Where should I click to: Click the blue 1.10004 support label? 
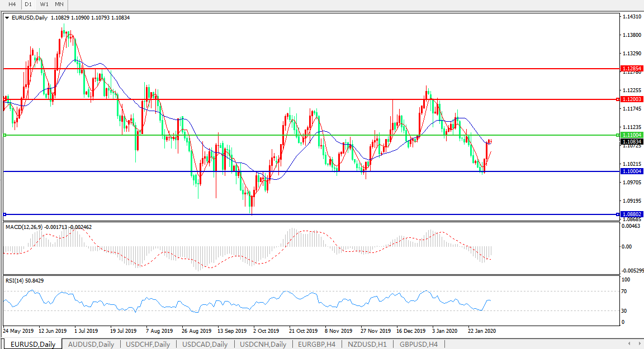(632, 171)
